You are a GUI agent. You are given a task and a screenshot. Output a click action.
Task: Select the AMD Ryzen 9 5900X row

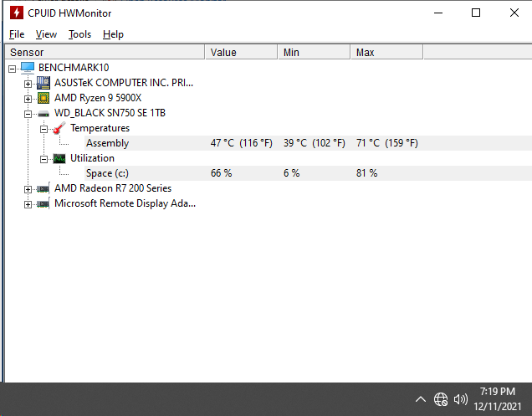(x=98, y=98)
